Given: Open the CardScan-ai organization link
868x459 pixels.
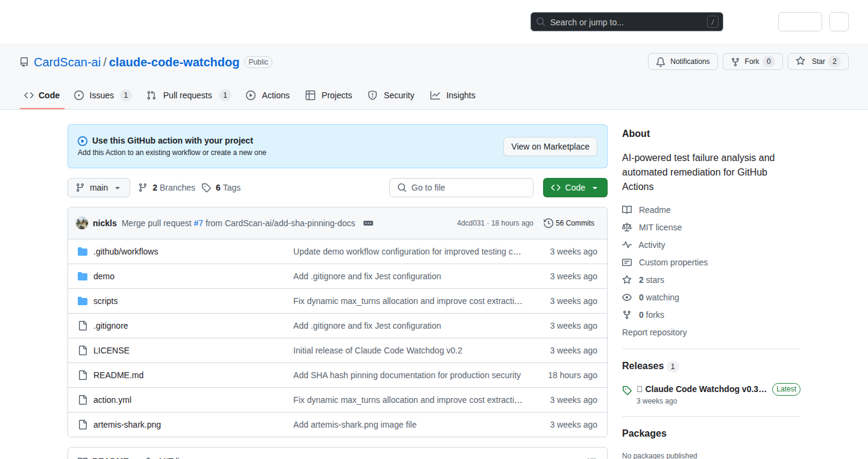Looking at the screenshot, I should [68, 62].
